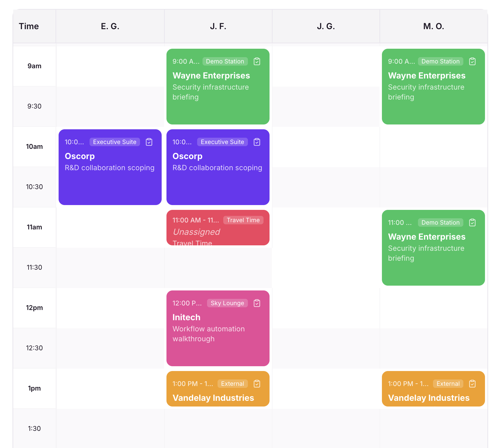Click Demo Station tag on M. O. 11am card

click(x=441, y=222)
